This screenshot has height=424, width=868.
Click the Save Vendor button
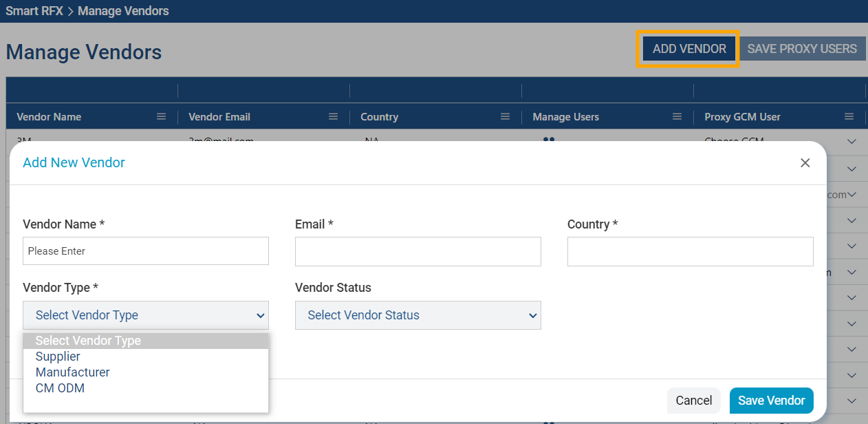click(x=771, y=401)
